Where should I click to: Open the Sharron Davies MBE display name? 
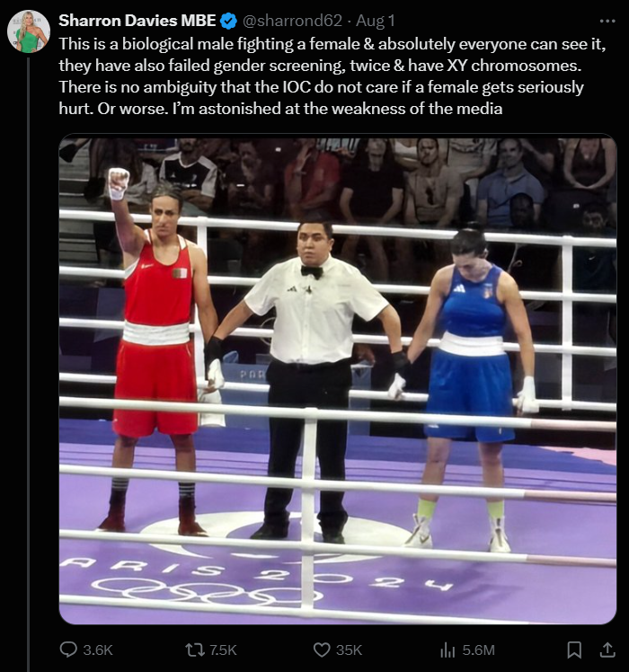coord(137,21)
